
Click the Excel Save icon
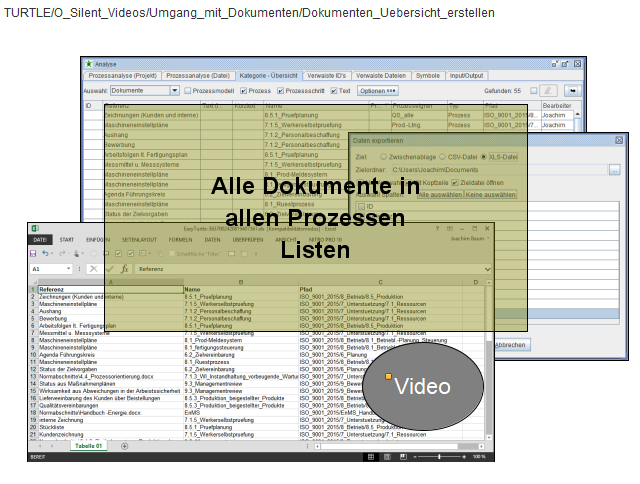pos(33,253)
